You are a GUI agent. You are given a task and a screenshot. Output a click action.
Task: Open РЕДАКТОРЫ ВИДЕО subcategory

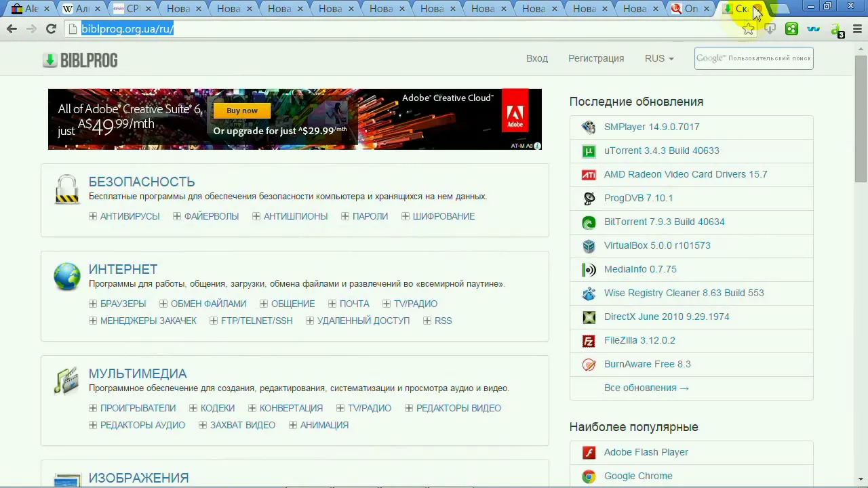(458, 408)
